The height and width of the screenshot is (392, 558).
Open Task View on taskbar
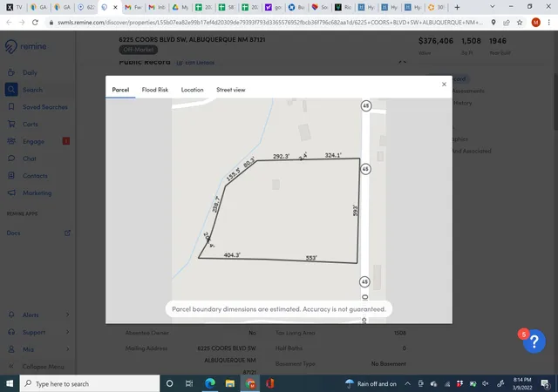click(x=189, y=383)
